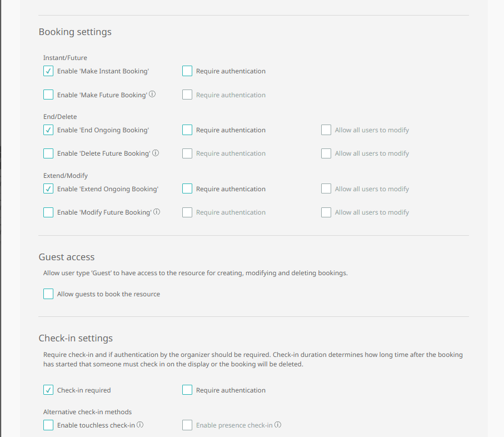Enable 'Modify Future Booking'

48,212
